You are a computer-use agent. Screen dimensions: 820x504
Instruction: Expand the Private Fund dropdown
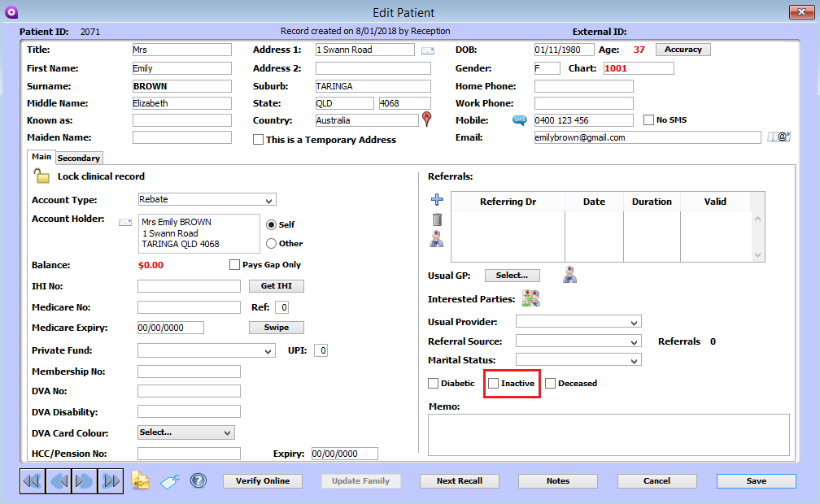tap(207, 350)
